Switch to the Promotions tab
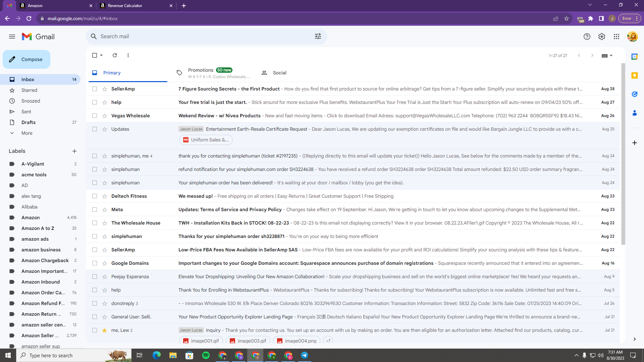The image size is (644, 362). pos(213,73)
